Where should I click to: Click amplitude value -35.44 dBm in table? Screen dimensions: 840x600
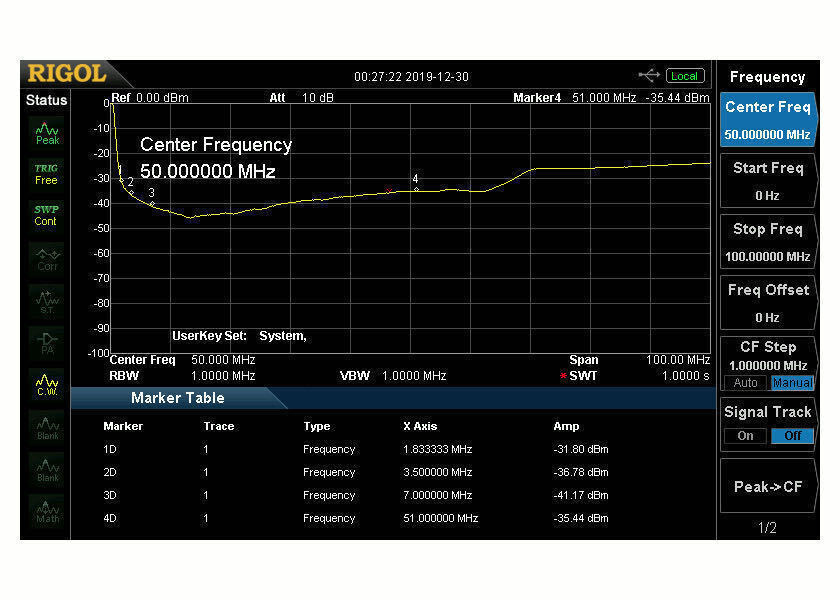coord(581,518)
